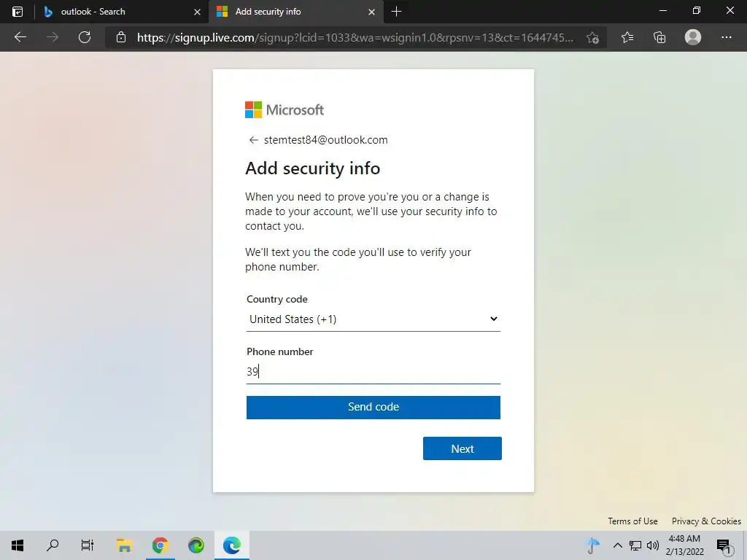747x560 pixels.
Task: Open File Explorer from taskbar
Action: tap(124, 545)
